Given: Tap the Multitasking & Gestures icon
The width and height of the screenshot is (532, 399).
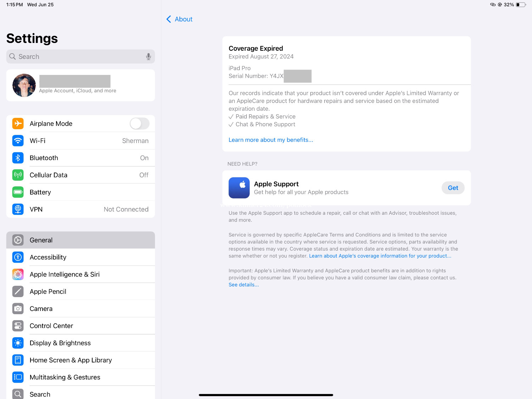Looking at the screenshot, I should pyautogui.click(x=18, y=377).
